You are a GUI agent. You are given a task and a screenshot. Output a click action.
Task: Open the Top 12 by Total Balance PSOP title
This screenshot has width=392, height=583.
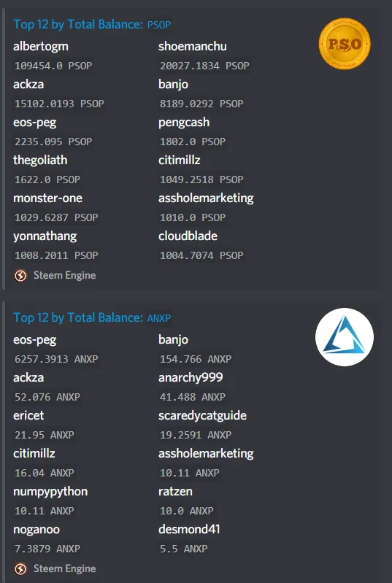click(x=92, y=25)
